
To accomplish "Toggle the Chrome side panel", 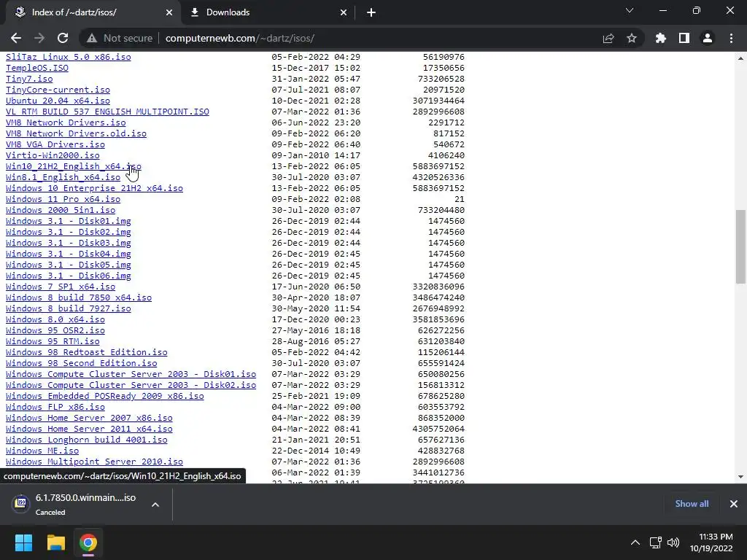I will click(684, 38).
